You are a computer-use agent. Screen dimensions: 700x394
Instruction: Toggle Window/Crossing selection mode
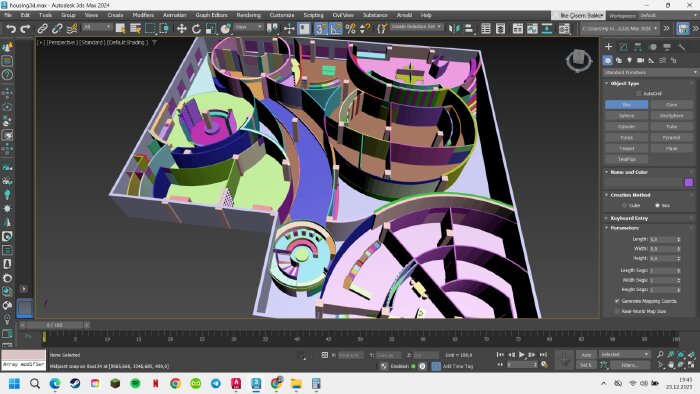[x=164, y=29]
